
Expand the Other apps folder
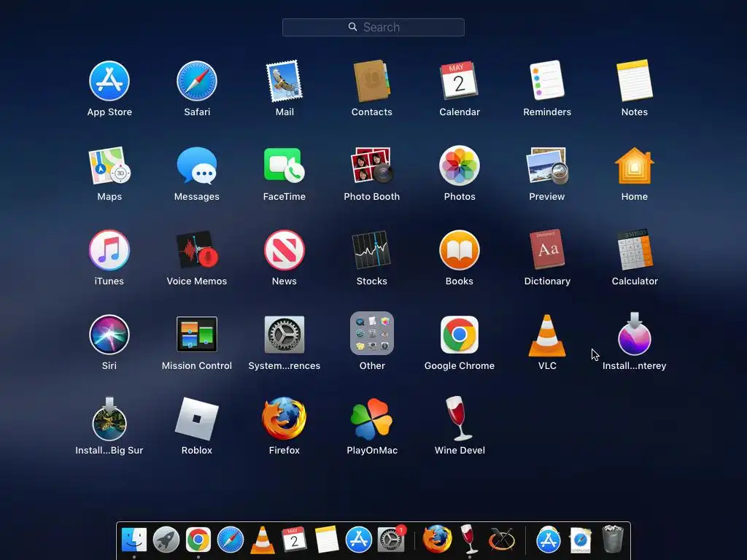click(371, 333)
